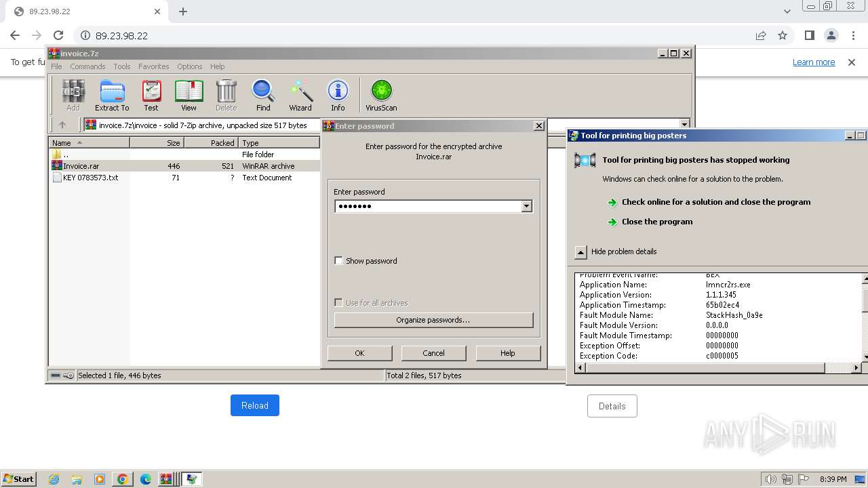The width and height of the screenshot is (868, 488).
Task: Open a new Chrome tab
Action: (x=183, y=12)
